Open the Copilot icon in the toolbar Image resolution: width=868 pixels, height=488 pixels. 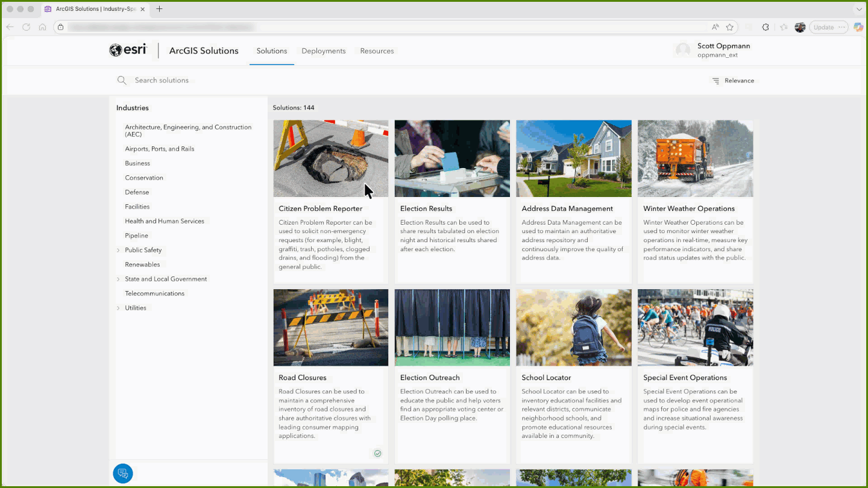[x=858, y=27]
